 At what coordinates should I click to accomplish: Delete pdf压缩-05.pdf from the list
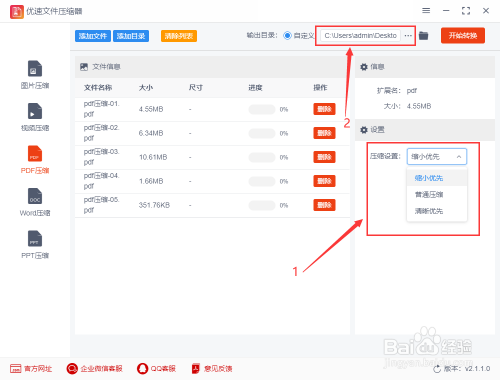pyautogui.click(x=324, y=205)
